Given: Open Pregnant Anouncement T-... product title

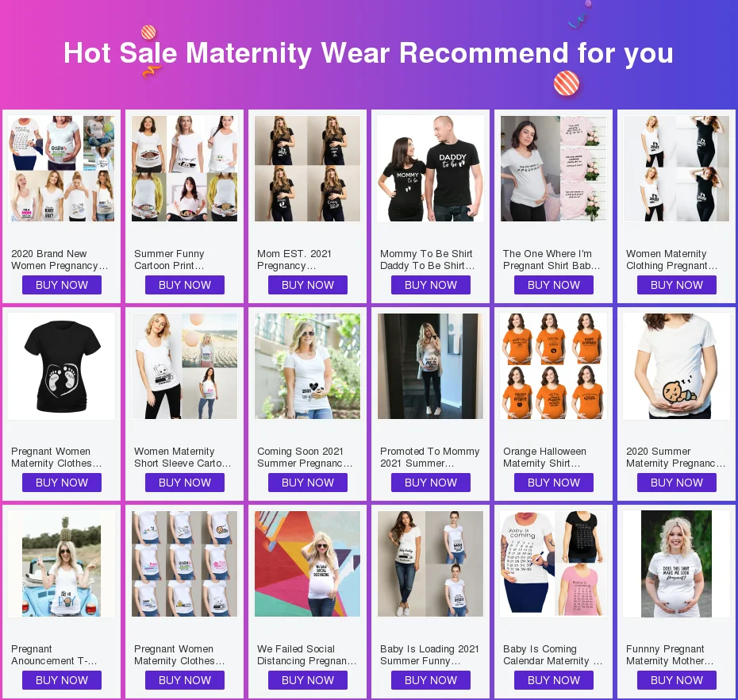Looking at the screenshot, I should point(54,655).
